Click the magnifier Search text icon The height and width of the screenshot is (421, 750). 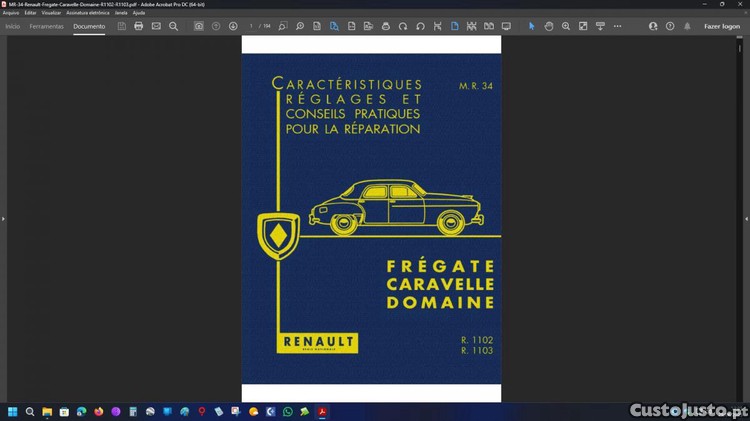[173, 26]
